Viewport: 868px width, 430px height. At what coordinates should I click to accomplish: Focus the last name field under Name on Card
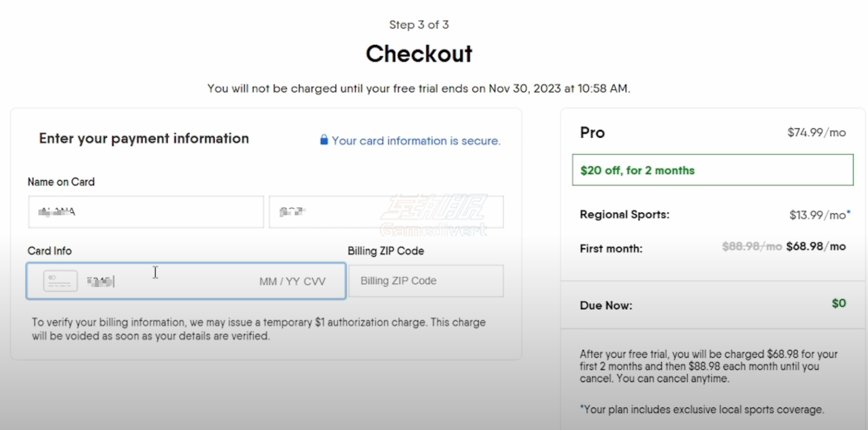pos(386,212)
